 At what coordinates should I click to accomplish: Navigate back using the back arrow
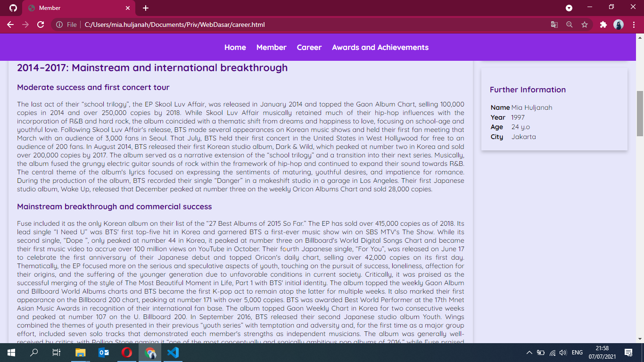point(10,25)
